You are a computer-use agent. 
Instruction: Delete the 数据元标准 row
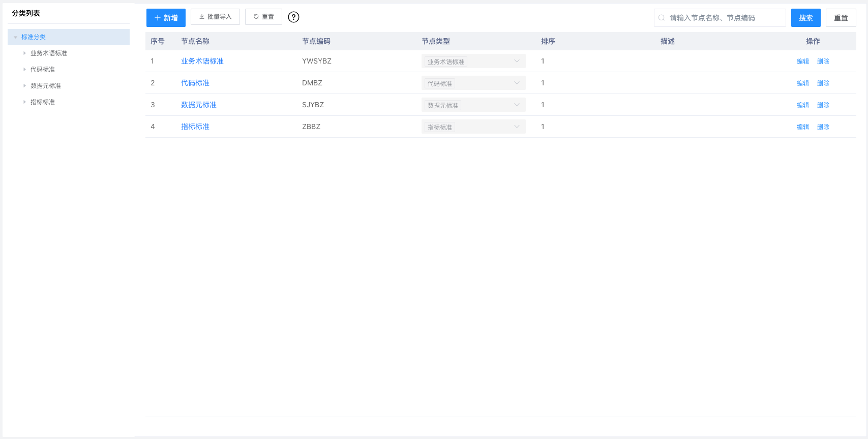click(823, 105)
